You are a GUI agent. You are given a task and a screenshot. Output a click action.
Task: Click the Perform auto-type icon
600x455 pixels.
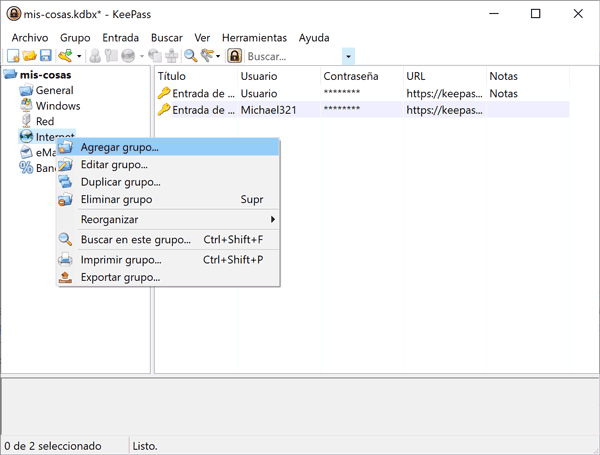click(x=171, y=56)
